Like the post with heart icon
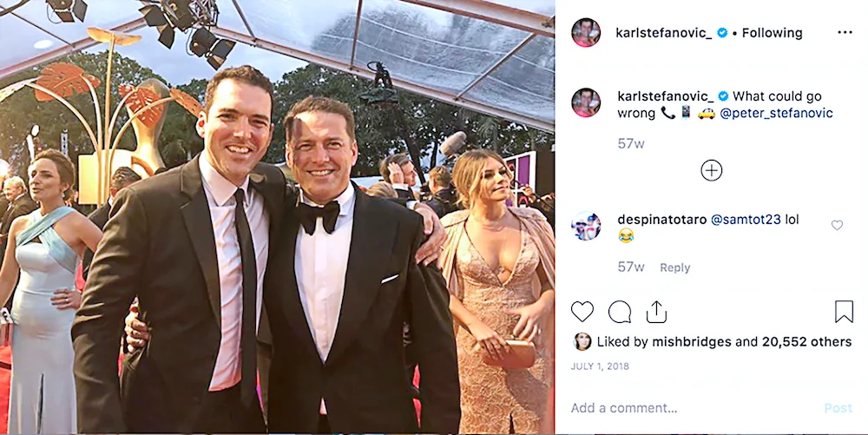Screen dimensions: 868x435 (582, 312)
